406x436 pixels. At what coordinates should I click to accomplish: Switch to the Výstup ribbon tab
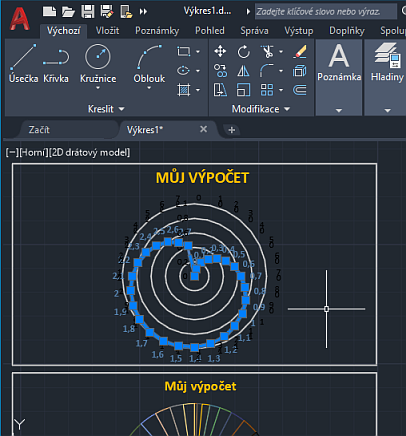click(299, 31)
